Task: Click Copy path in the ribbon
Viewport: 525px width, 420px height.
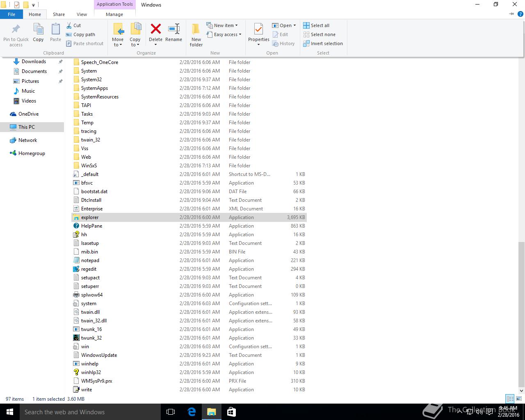Action: pyautogui.click(x=80, y=34)
